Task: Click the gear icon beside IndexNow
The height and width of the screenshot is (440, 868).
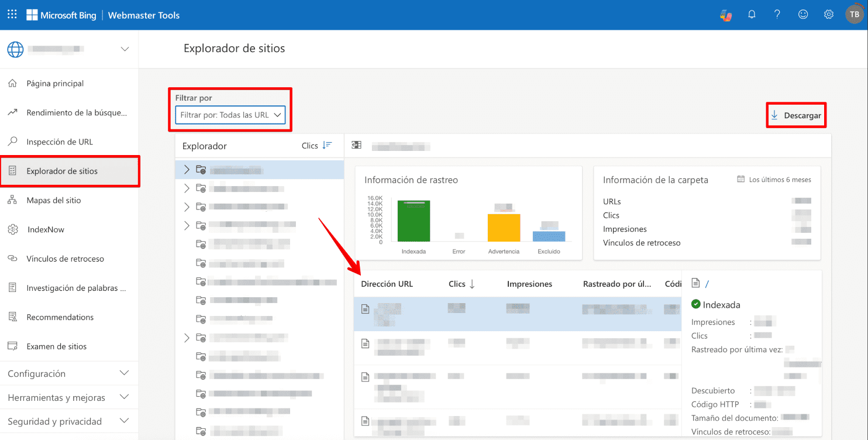Action: (12, 229)
